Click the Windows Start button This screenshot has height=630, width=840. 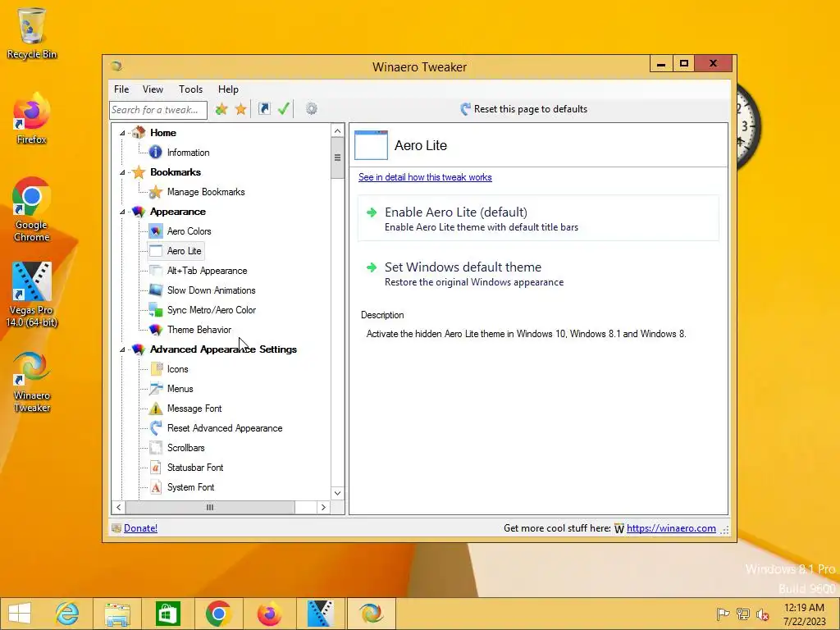click(20, 614)
